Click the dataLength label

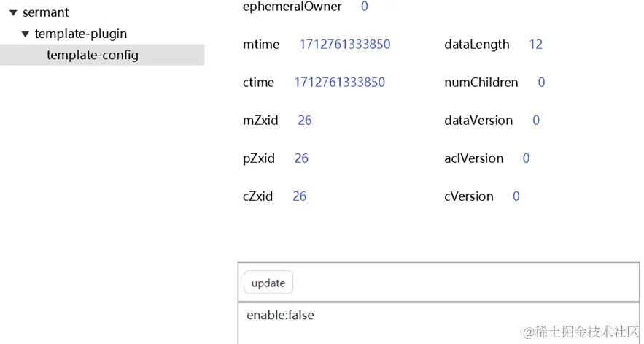(477, 45)
